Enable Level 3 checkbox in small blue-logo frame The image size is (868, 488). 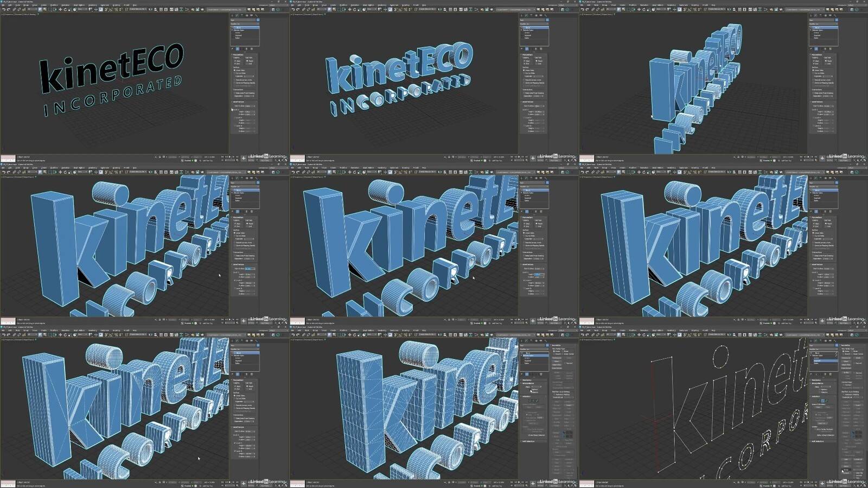tap(525, 126)
